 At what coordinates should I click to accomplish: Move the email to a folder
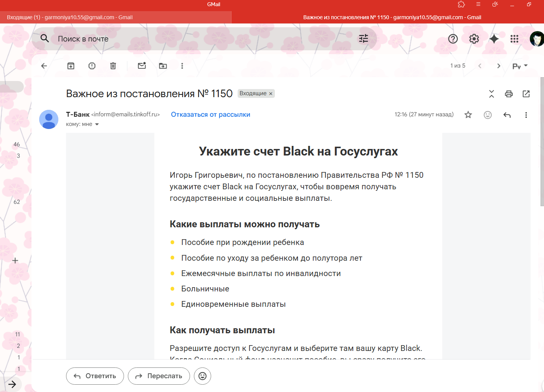pos(163,66)
